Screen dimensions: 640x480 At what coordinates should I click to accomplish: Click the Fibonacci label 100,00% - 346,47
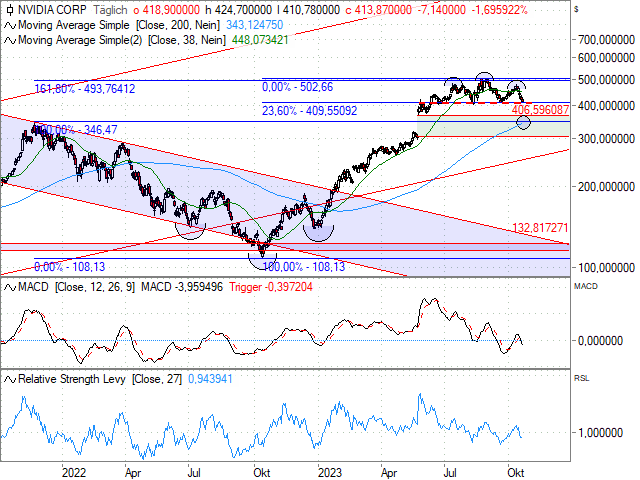coord(76,130)
